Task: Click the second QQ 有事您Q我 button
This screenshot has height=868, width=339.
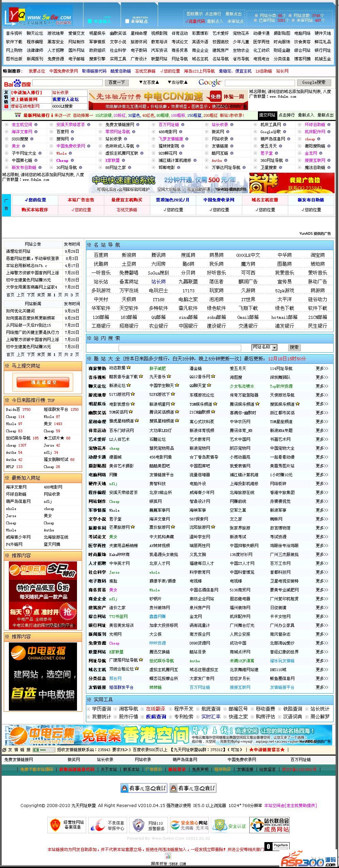Action: (x=193, y=788)
